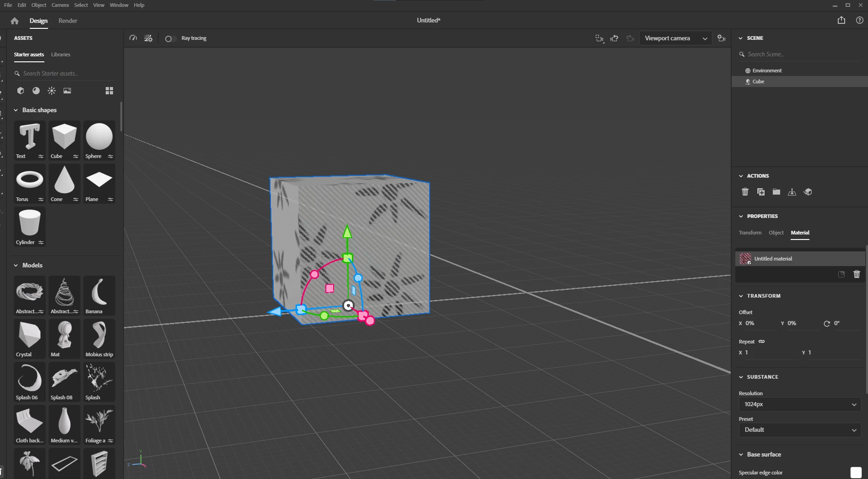868x479 pixels.
Task: Open the Window menu
Action: pyautogui.click(x=119, y=5)
